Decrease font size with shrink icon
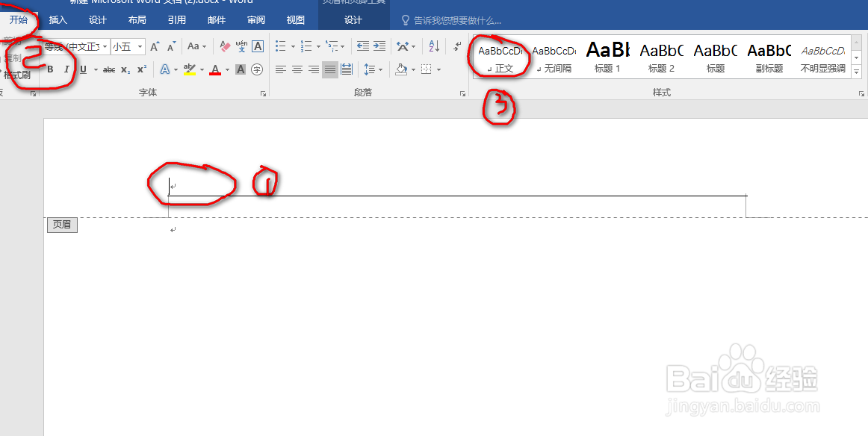Screen dimensions: 868x436 [x=172, y=46]
